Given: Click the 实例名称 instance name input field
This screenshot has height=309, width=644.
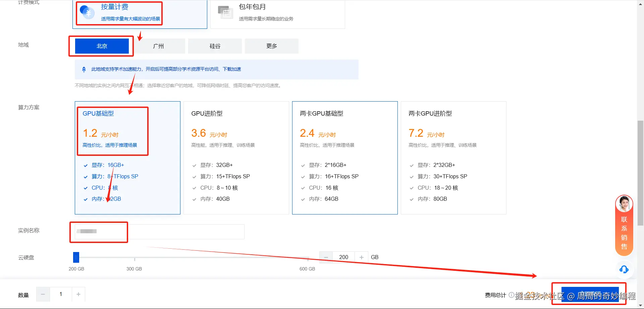Looking at the screenshot, I should click(x=157, y=232).
